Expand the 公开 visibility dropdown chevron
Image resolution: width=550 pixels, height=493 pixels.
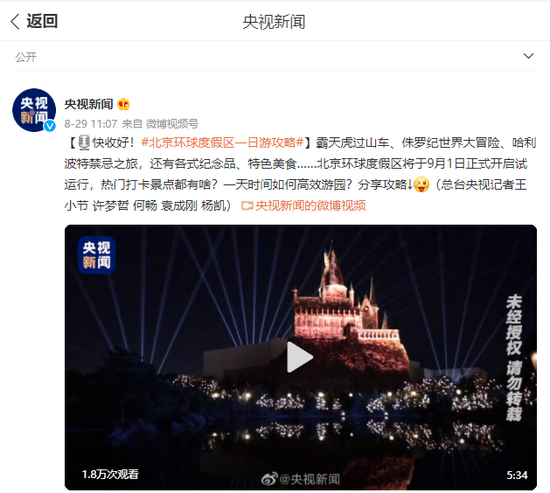click(528, 56)
